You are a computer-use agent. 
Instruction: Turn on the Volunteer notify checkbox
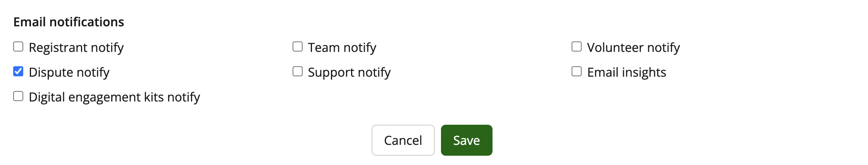[577, 47]
